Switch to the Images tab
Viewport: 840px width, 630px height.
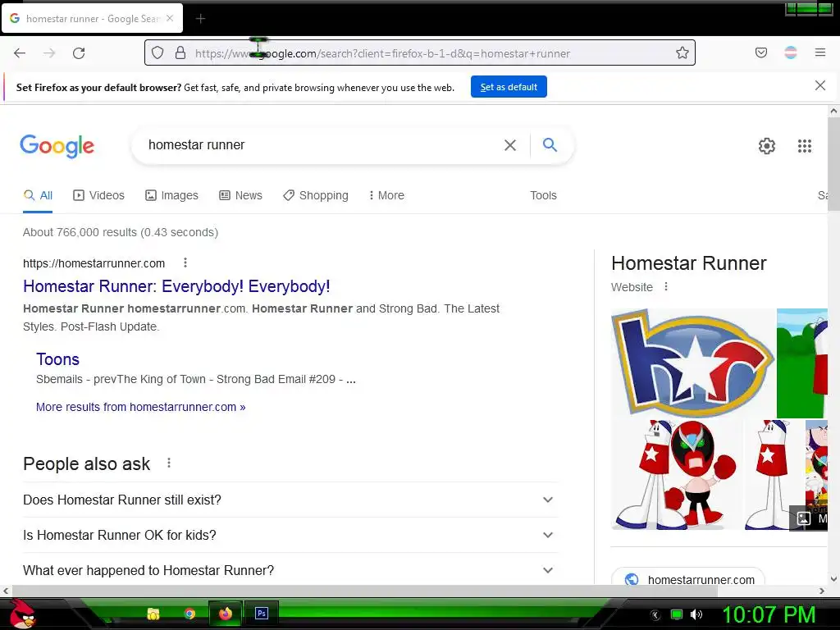coord(171,195)
